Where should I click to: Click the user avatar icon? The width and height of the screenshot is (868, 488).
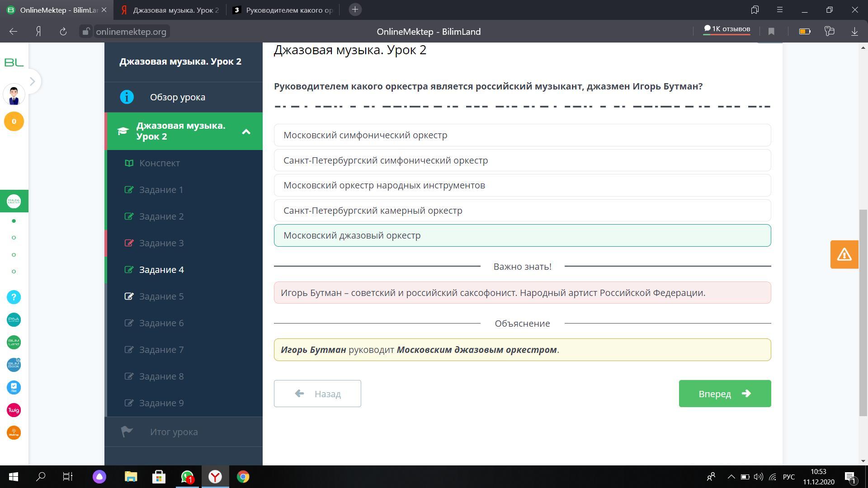(x=14, y=95)
